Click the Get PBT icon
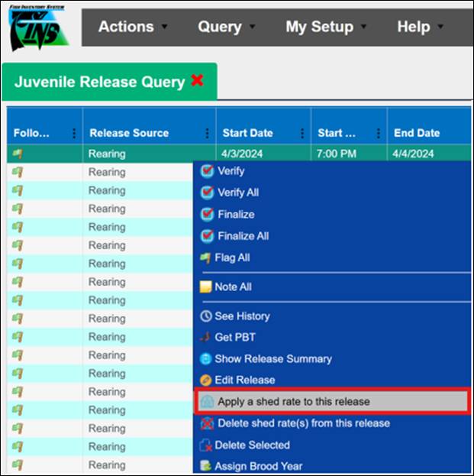This screenshot has width=474, height=476. [x=205, y=337]
